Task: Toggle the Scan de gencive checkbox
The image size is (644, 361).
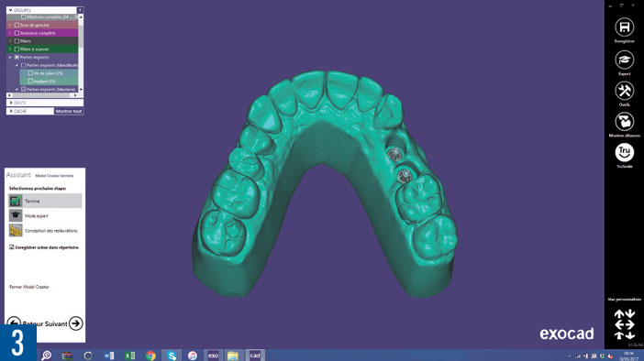Action: click(x=17, y=25)
